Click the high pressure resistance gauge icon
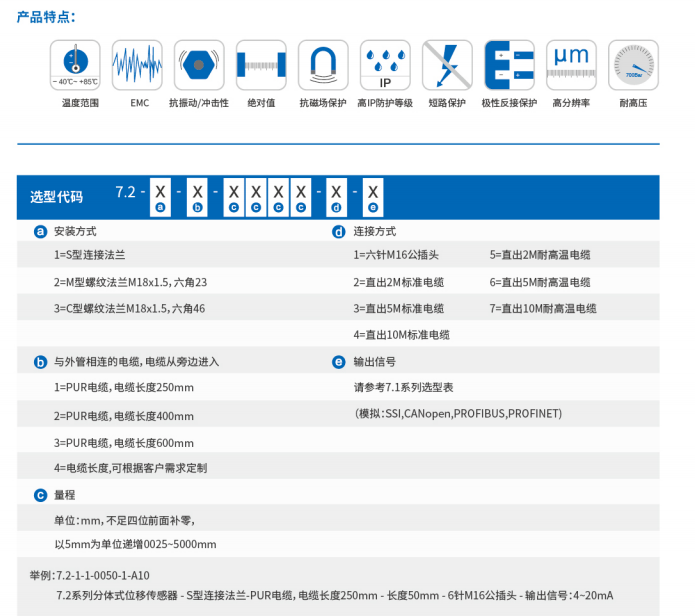Screen dimensions: 695x616 coord(633,65)
